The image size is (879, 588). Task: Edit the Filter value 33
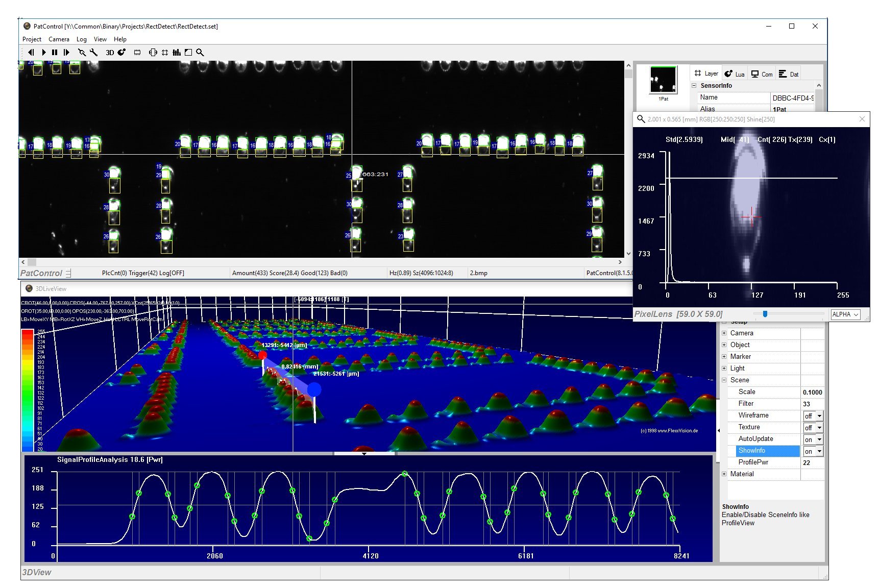click(x=813, y=404)
